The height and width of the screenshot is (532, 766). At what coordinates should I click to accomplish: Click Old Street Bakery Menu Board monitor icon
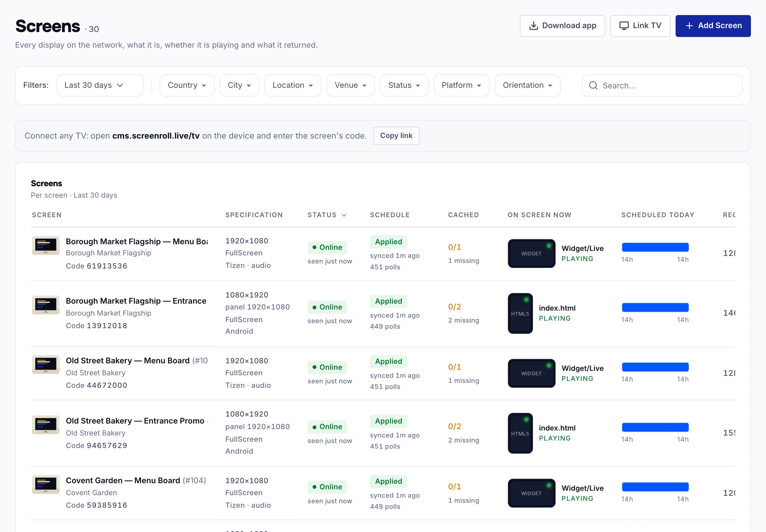tap(46, 365)
